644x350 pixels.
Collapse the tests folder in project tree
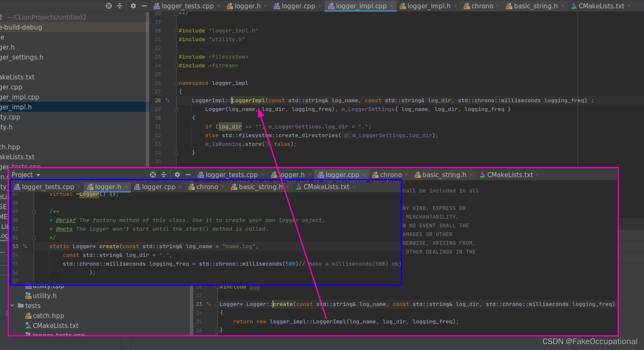(x=12, y=306)
